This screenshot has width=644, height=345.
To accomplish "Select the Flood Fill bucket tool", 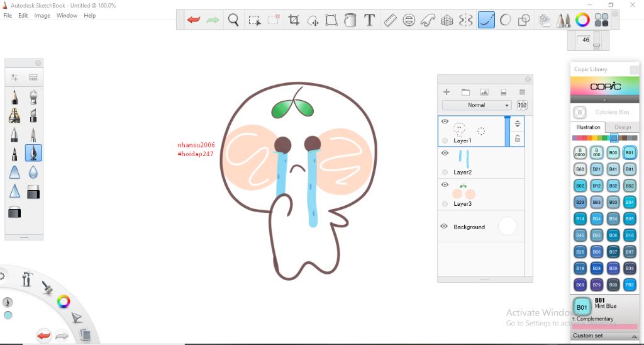I will pos(350,20).
